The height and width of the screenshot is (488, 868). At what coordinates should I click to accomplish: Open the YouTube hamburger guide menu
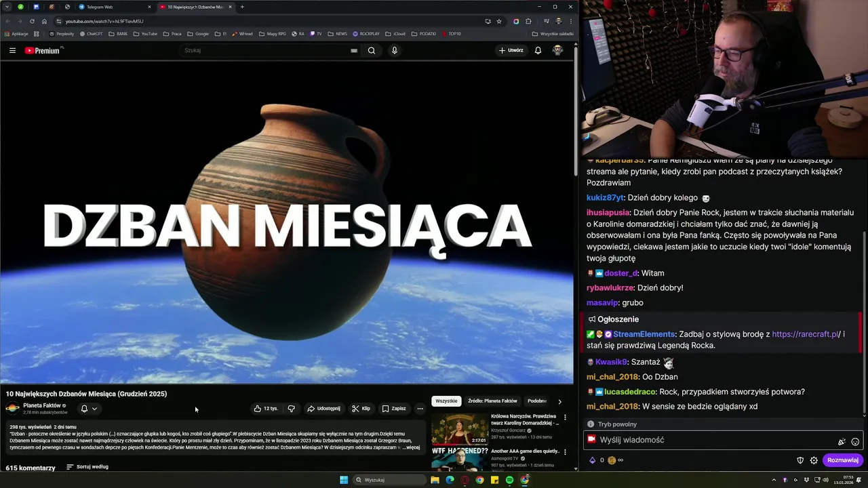(12, 50)
